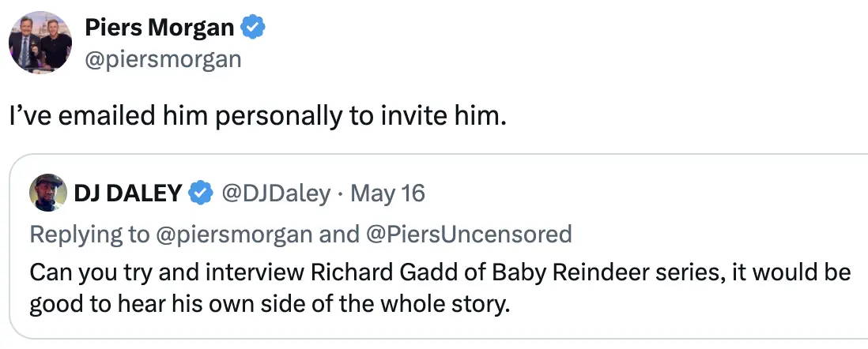
Task: Click Piers Morgan's profile avatar photo
Action: point(41,43)
